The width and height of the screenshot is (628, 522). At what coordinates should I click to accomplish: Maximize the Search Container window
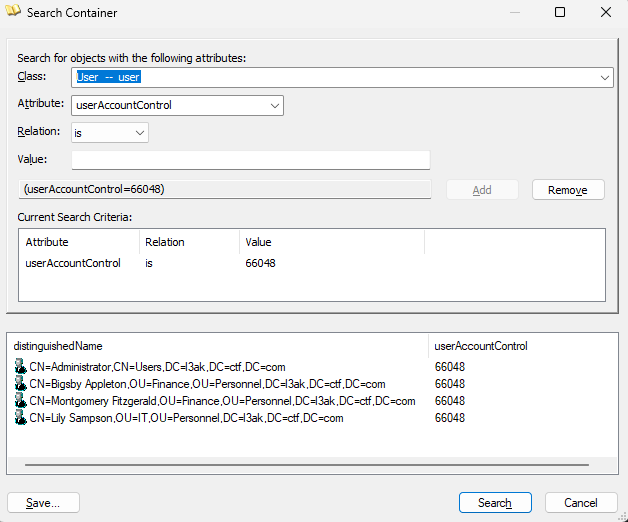[560, 13]
